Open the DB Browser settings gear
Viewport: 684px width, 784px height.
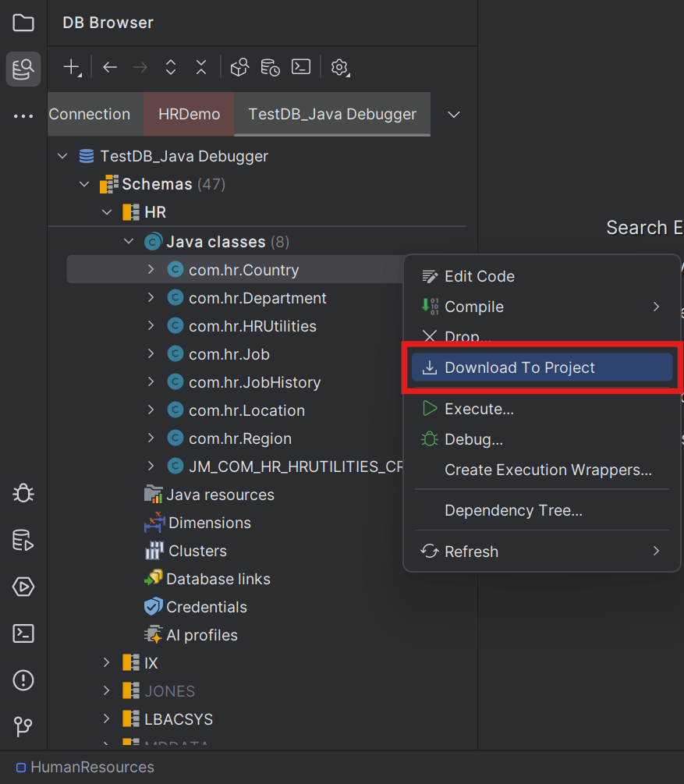coord(339,67)
